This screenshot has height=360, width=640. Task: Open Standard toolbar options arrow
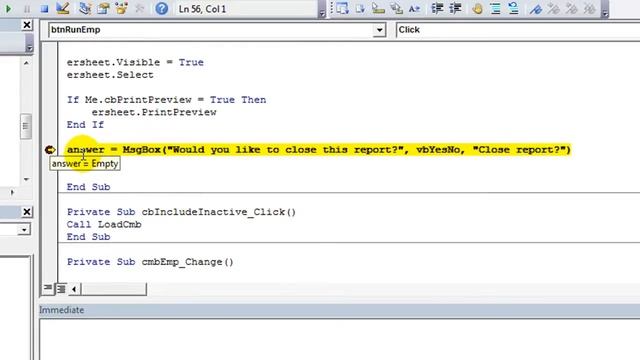(x=322, y=9)
